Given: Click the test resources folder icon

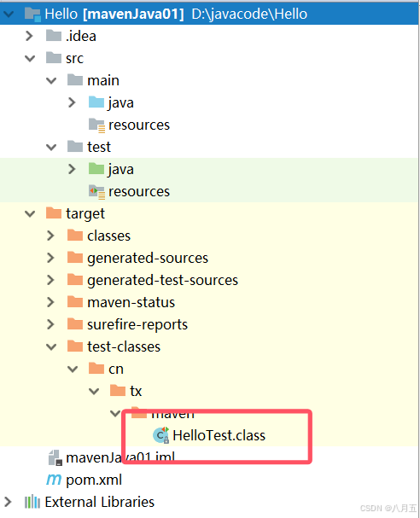Looking at the screenshot, I should pyautogui.click(x=96, y=192).
